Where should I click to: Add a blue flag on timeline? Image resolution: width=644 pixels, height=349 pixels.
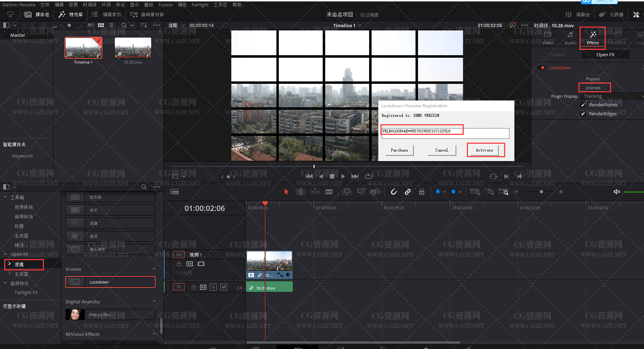pos(438,192)
